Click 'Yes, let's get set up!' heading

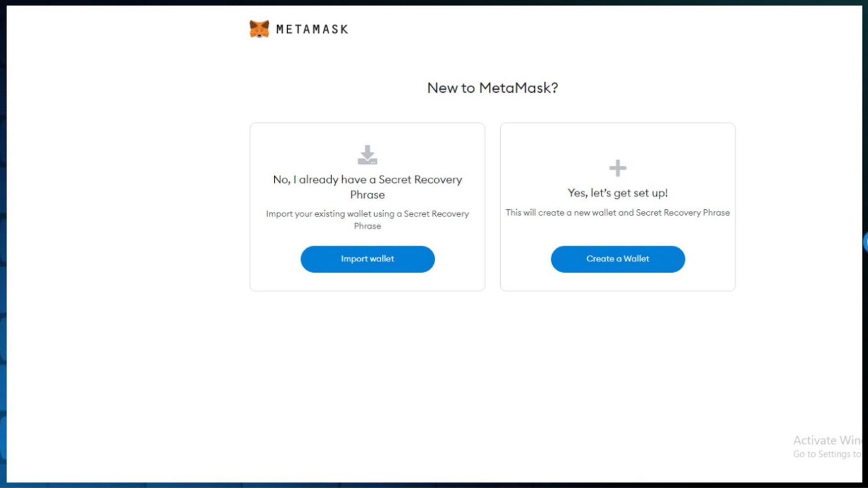coord(617,193)
